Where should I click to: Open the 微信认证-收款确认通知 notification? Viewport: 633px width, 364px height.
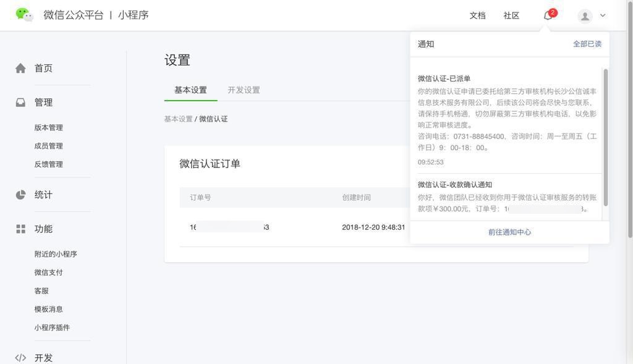pos(454,185)
